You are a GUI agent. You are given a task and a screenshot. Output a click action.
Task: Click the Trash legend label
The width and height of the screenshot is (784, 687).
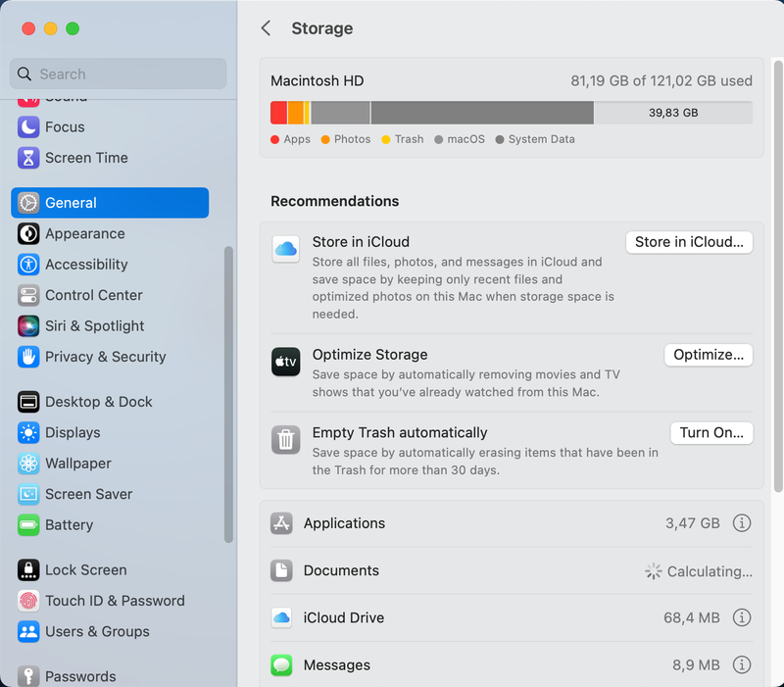409,139
